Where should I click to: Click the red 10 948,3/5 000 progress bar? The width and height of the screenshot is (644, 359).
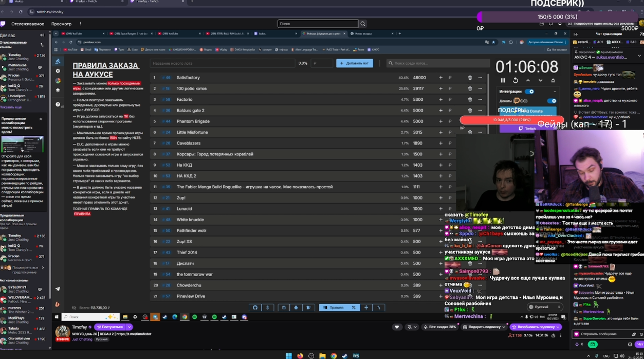511,120
